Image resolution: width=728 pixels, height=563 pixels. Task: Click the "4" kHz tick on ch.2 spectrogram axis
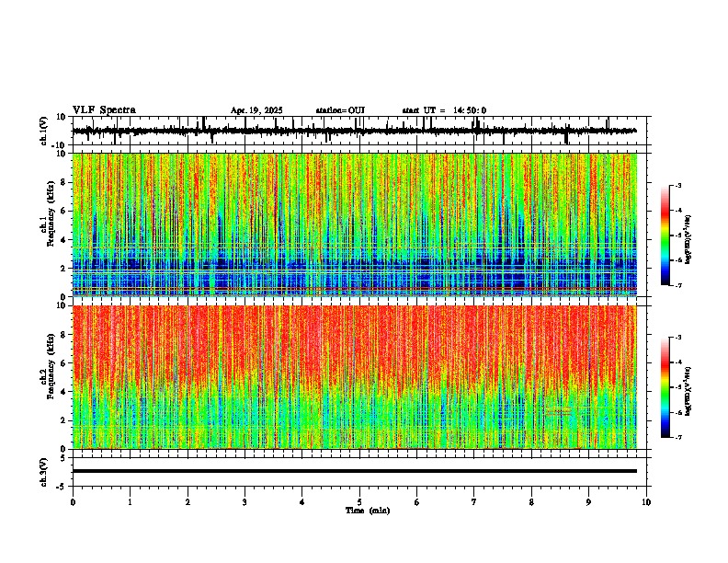click(x=64, y=392)
